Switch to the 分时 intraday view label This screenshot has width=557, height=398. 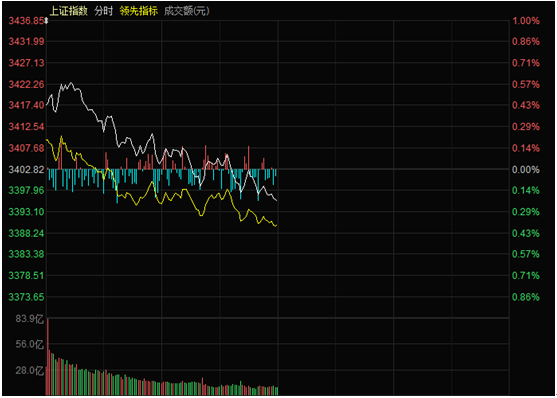point(104,11)
